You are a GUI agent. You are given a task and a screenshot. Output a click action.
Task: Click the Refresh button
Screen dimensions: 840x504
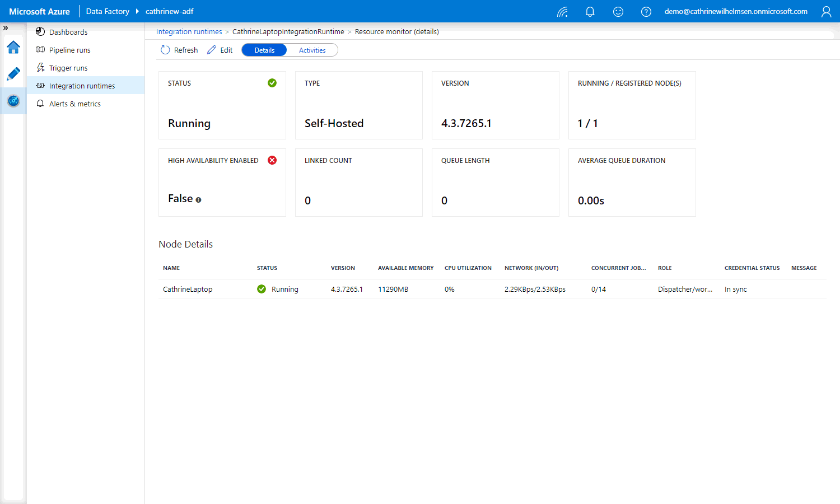179,50
